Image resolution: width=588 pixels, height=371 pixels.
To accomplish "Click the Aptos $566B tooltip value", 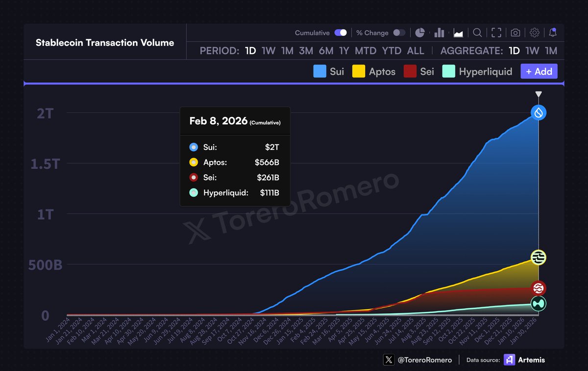I will pos(267,162).
